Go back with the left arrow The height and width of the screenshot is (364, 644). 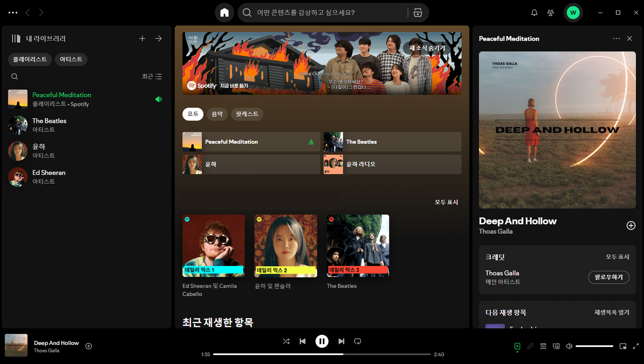[28, 13]
